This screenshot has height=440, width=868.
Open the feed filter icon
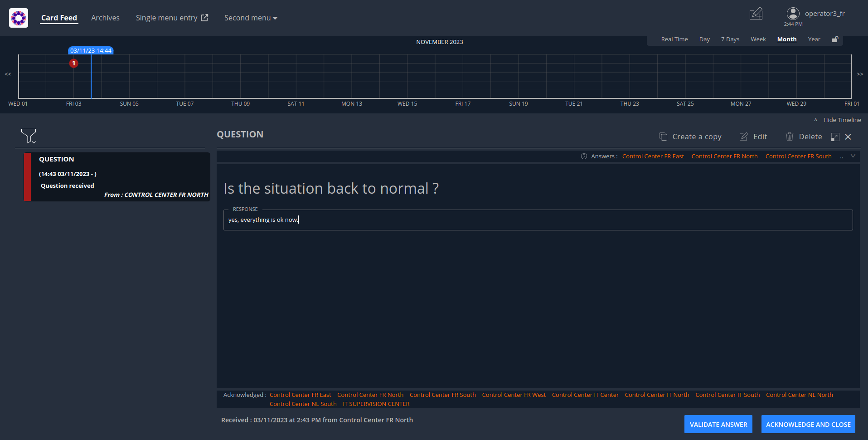(28, 134)
